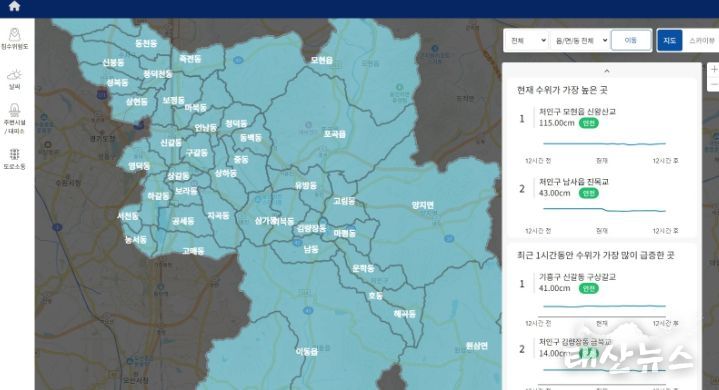Viewport: 719px width, 390px height.
Task: Zoom out map with minus icon
Action: point(714,84)
